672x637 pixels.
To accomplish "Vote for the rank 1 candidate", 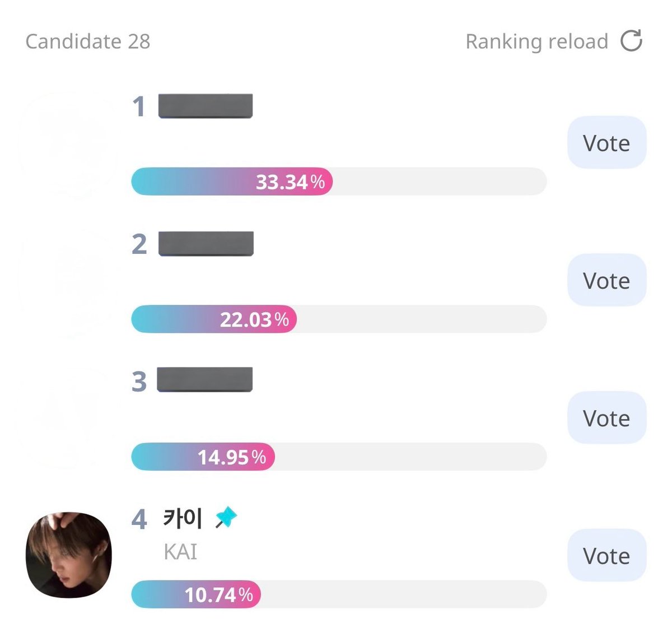I will (606, 143).
